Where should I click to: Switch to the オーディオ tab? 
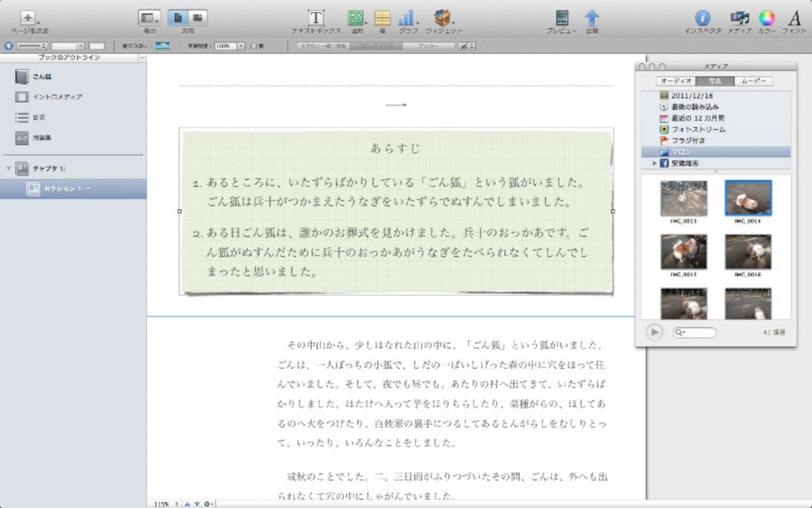tap(676, 81)
